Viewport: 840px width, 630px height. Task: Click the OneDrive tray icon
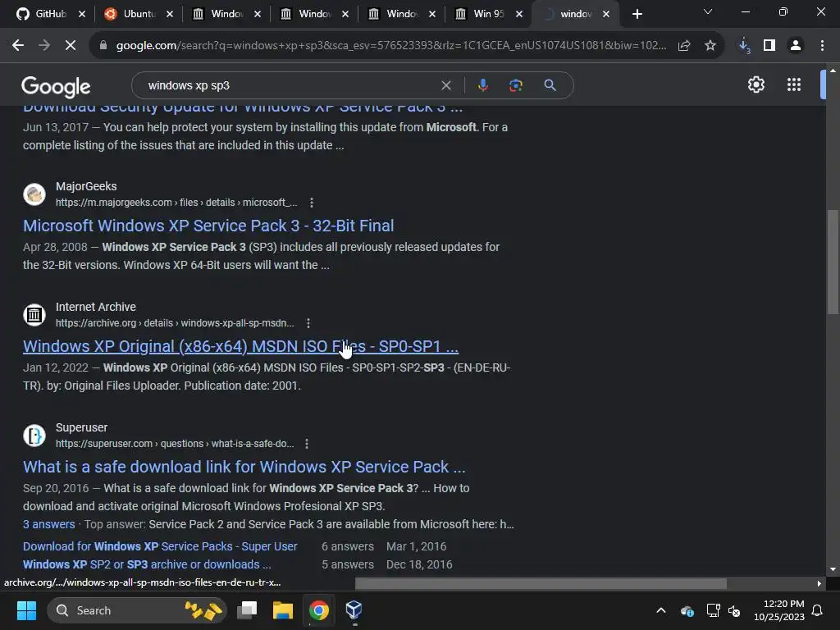687,610
